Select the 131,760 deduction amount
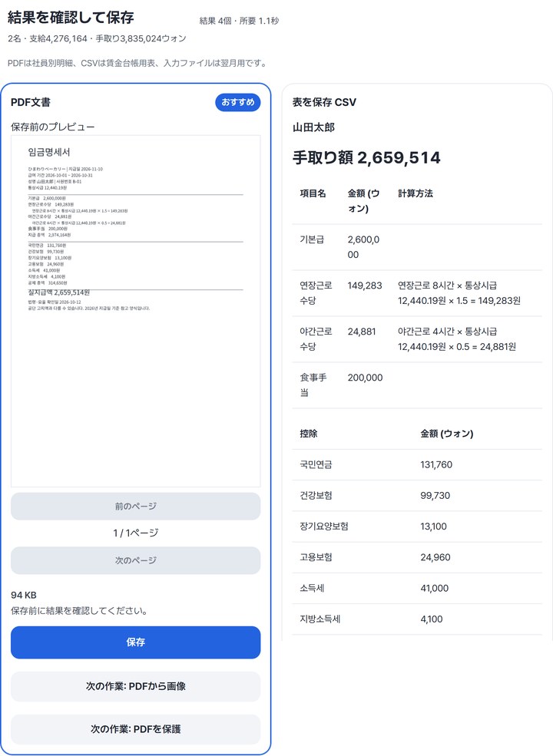The width and height of the screenshot is (553, 756). click(x=436, y=465)
